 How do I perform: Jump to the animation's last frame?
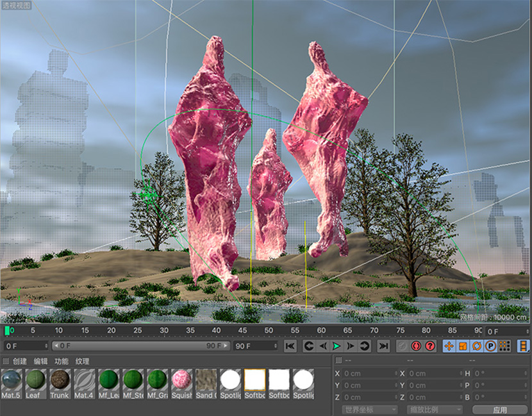[383, 345]
